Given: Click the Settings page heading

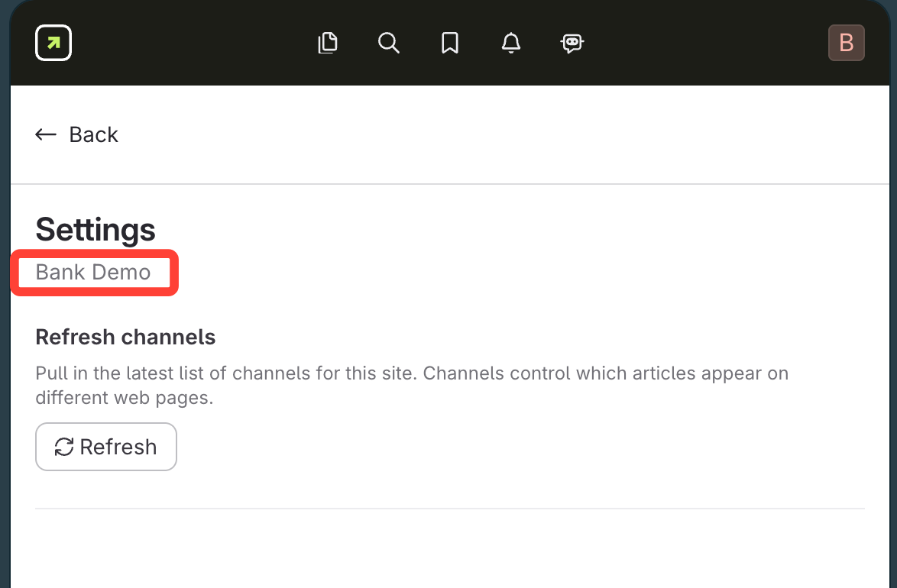Looking at the screenshot, I should [96, 230].
